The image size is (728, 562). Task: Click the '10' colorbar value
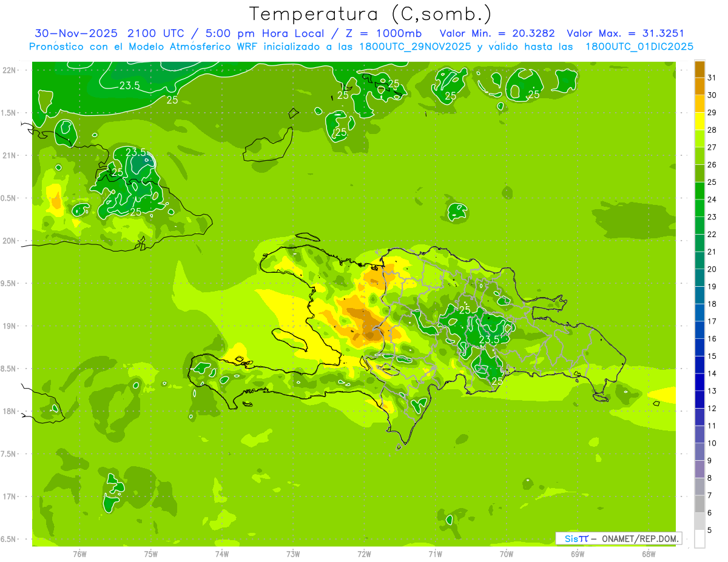point(712,443)
